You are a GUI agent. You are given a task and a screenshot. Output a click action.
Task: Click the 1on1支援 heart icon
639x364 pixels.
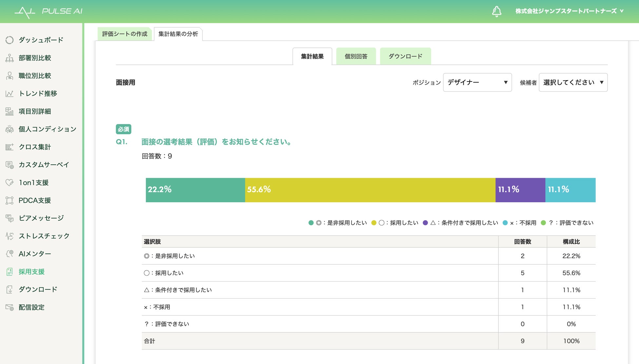(10, 183)
